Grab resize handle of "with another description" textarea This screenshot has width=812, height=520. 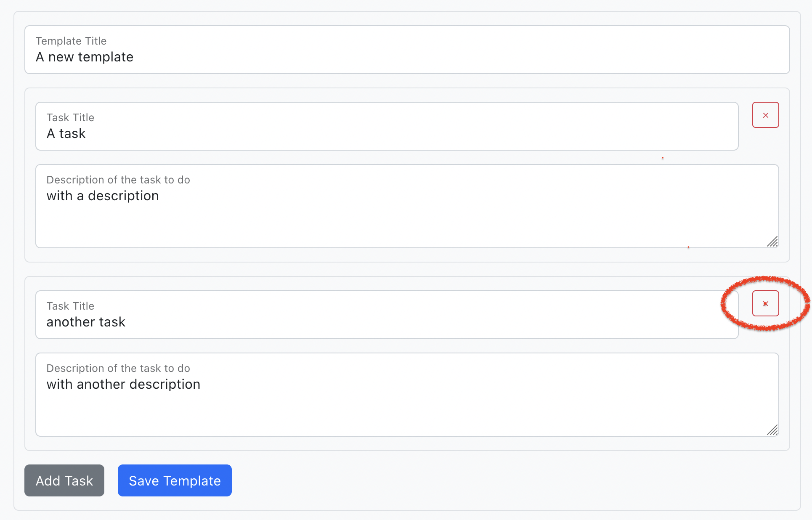pyautogui.click(x=772, y=430)
